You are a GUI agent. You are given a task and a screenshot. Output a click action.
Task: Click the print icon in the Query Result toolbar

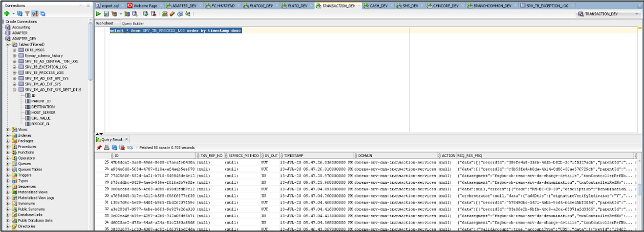pyautogui.click(x=107, y=148)
